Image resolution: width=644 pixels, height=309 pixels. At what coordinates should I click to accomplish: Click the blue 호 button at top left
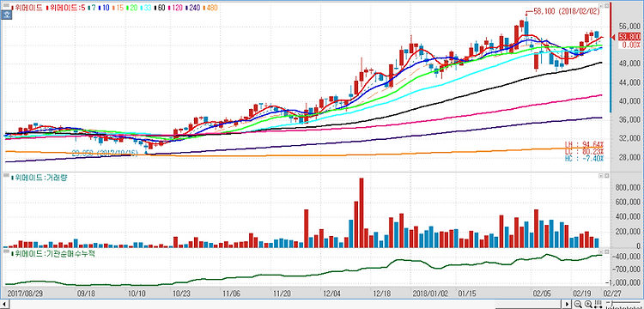coord(7,15)
